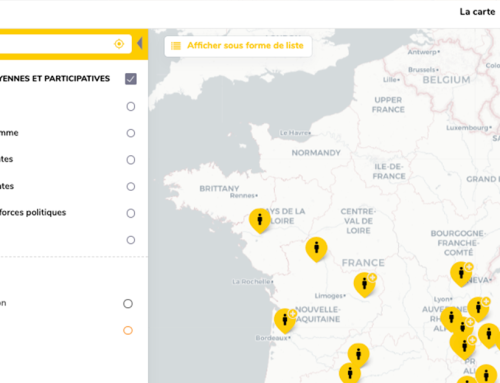Click the map marker near Pays de la Loire
This screenshot has height=383, width=500.
(260, 220)
